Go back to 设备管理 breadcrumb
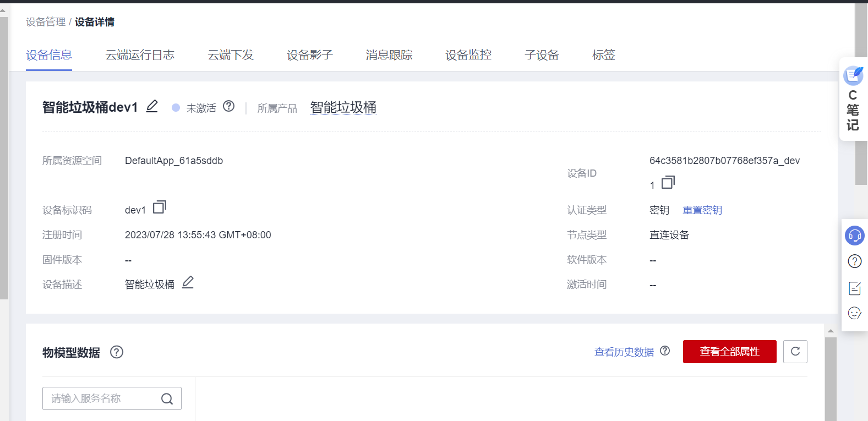 46,22
